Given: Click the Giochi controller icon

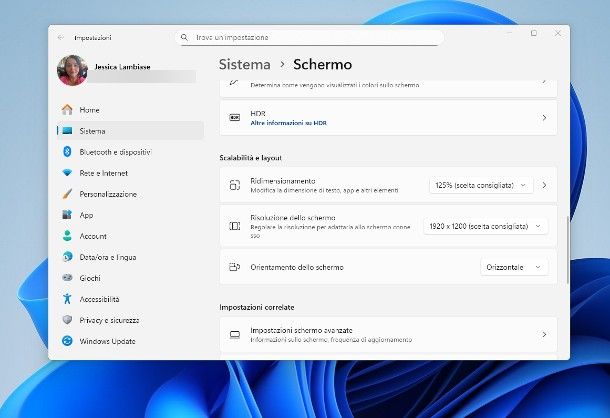Looking at the screenshot, I should point(67,278).
